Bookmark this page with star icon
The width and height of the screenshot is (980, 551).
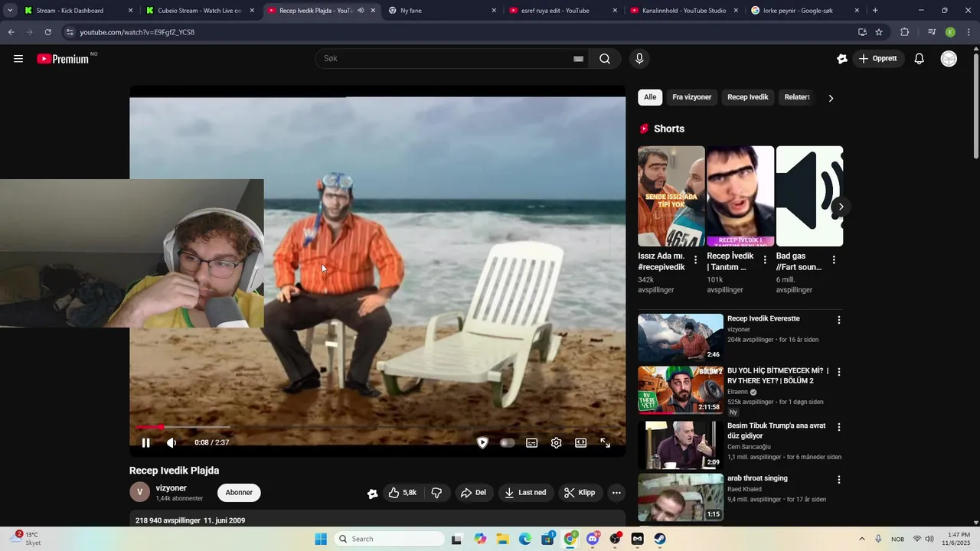(x=879, y=32)
